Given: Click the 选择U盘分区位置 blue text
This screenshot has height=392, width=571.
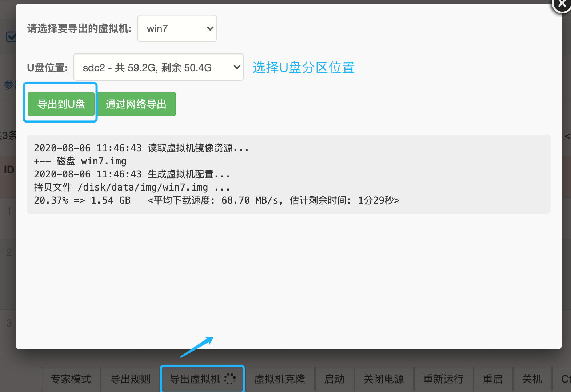Looking at the screenshot, I should point(303,68).
